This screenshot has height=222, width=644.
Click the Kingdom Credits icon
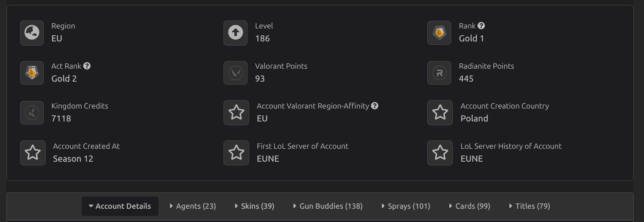tap(32, 113)
